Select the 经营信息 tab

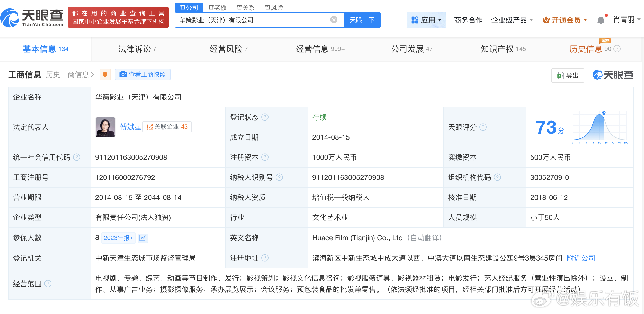pos(320,49)
